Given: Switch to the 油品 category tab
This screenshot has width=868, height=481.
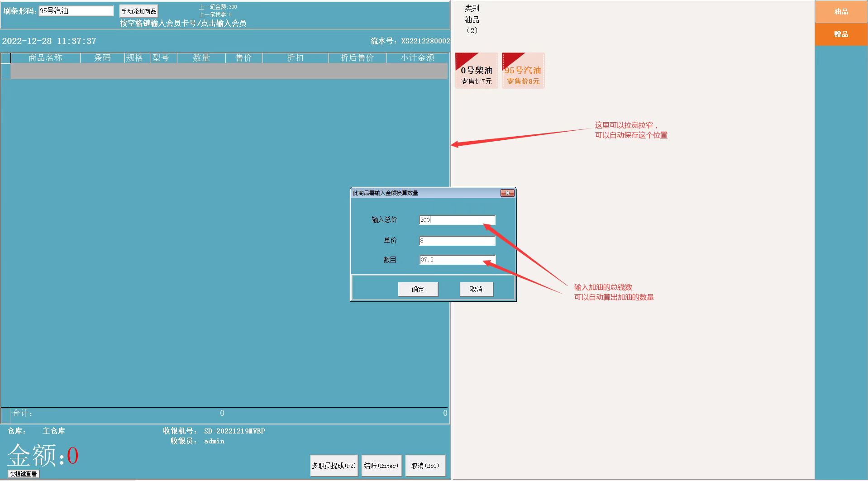Looking at the screenshot, I should (841, 12).
